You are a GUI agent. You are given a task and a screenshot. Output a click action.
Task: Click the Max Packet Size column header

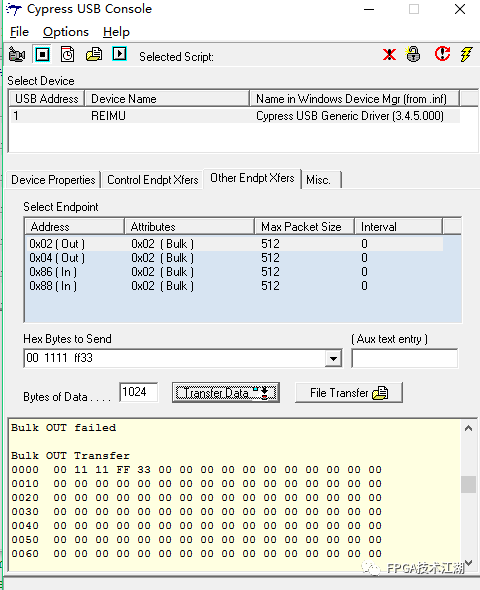coord(305,227)
